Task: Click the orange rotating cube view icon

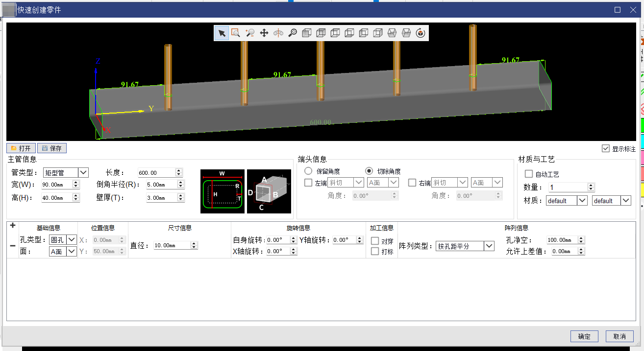Action: [x=421, y=33]
